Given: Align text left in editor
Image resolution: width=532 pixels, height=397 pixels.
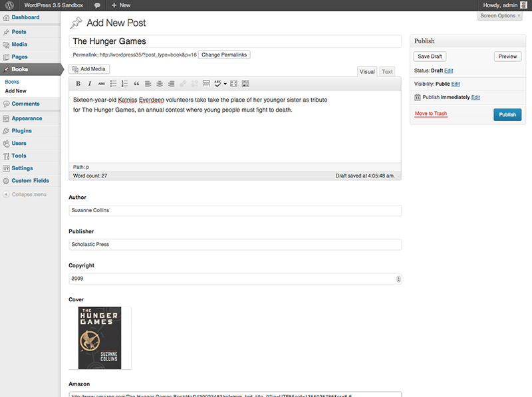Looking at the screenshot, I should (x=148, y=84).
